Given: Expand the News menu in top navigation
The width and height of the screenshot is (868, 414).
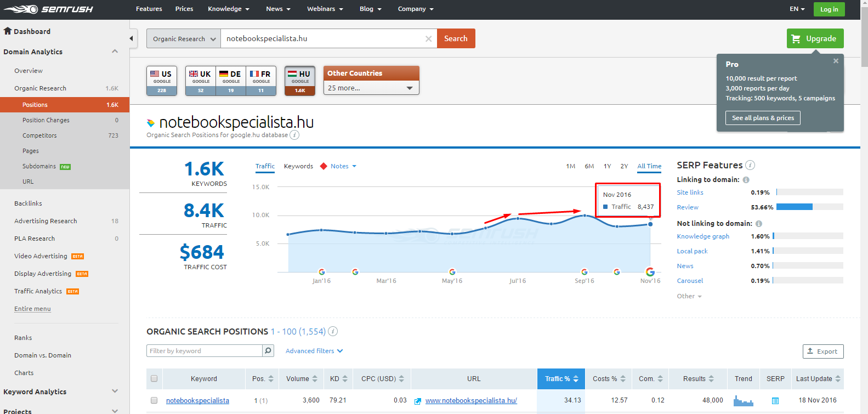Looking at the screenshot, I should coord(278,9).
